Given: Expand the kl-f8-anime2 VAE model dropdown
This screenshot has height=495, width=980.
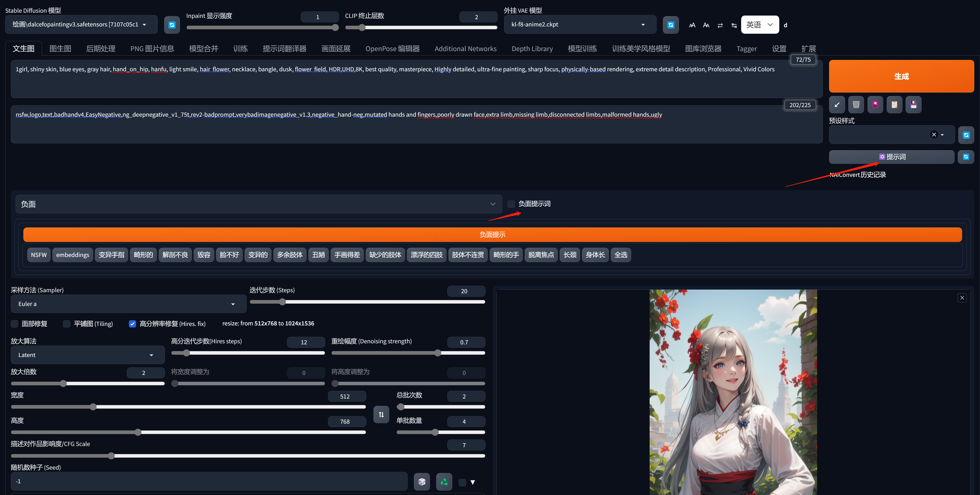Looking at the screenshot, I should click(643, 24).
